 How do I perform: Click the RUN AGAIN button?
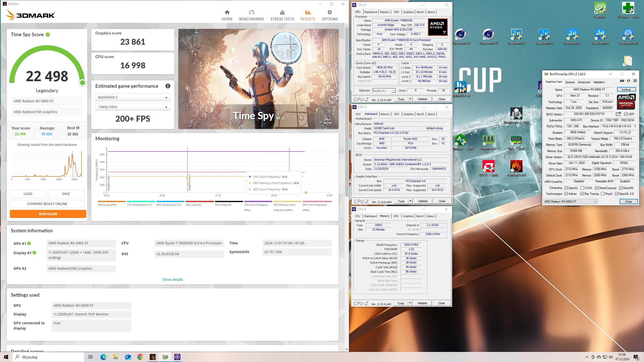coord(48,214)
